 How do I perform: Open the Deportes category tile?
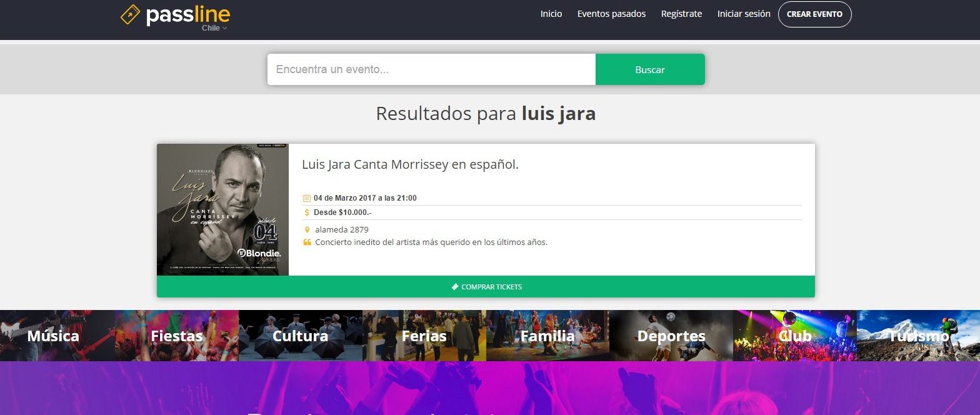tap(671, 336)
